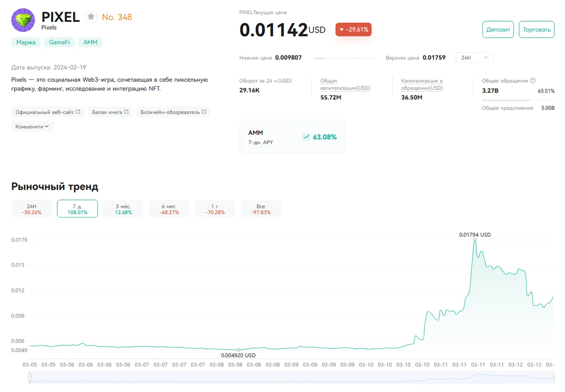Click the info icon next to Общее обращение

pyautogui.click(x=533, y=81)
